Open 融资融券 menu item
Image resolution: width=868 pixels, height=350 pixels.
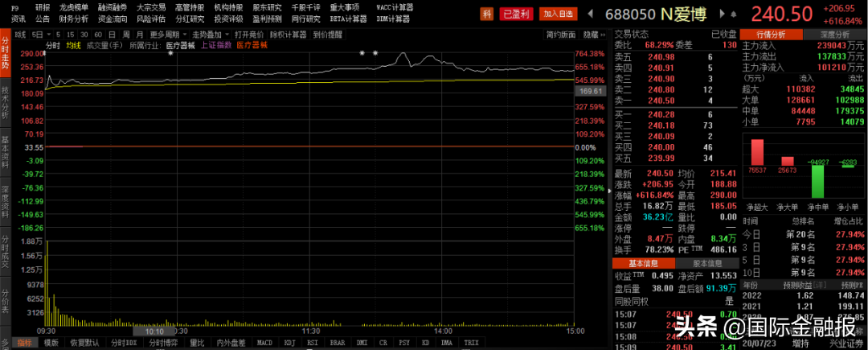[x=112, y=8]
